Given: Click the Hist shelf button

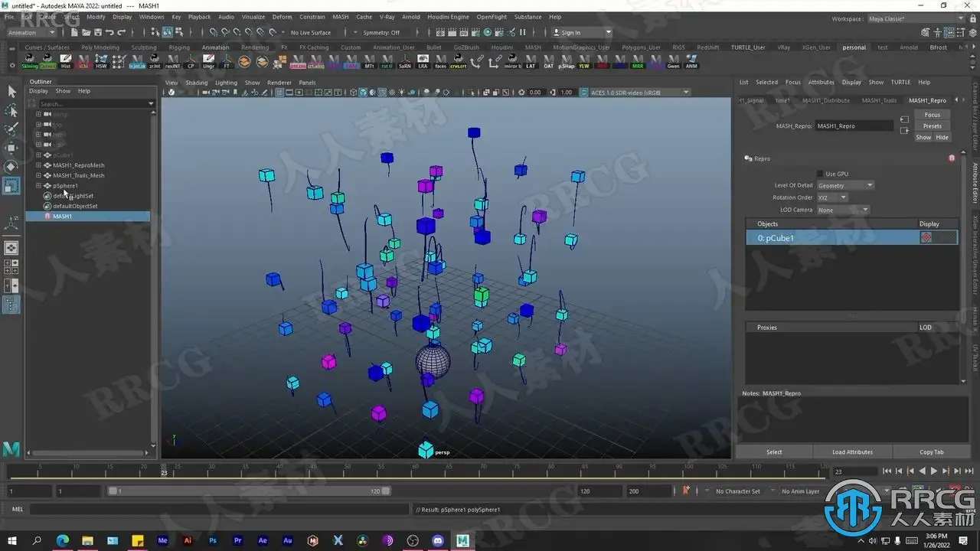Looking at the screenshot, I should click(x=66, y=61).
